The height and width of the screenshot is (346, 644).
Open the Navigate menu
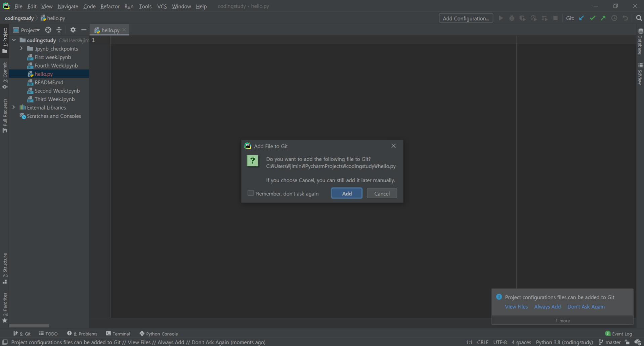click(68, 6)
